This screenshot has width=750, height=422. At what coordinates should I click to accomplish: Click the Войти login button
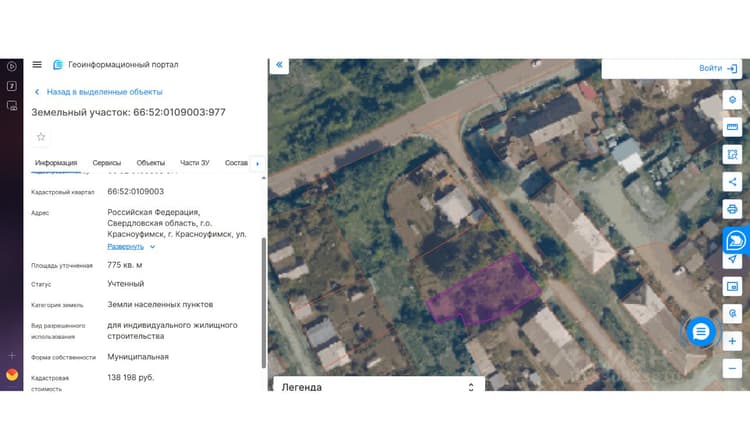coord(710,68)
